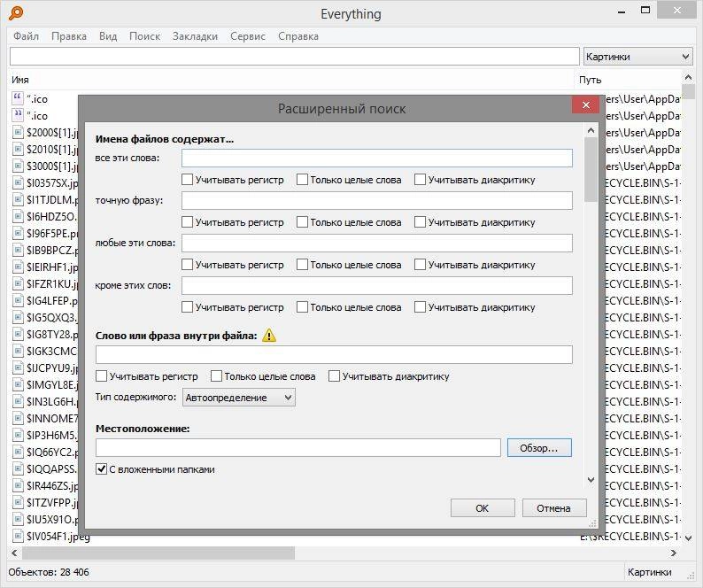Enable 'Учитывать регистр' under 'все эти слова'
Viewport: 703px width, 588px height.
pyautogui.click(x=188, y=180)
